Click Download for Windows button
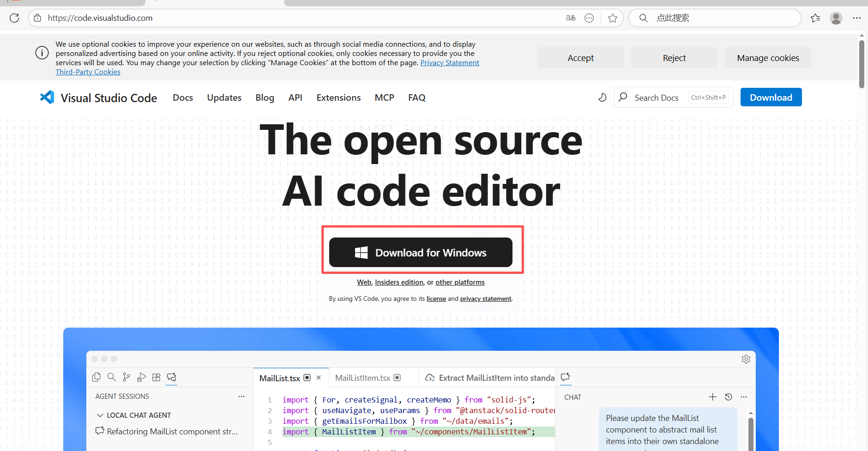868x451 pixels. click(421, 252)
